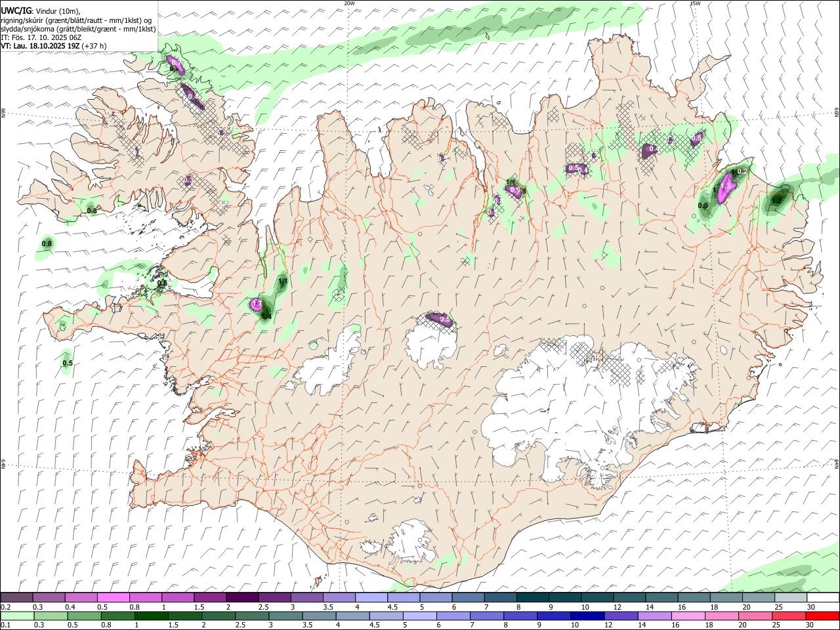
Task: Click the '14' label under the upper scale
Action: 650,607
